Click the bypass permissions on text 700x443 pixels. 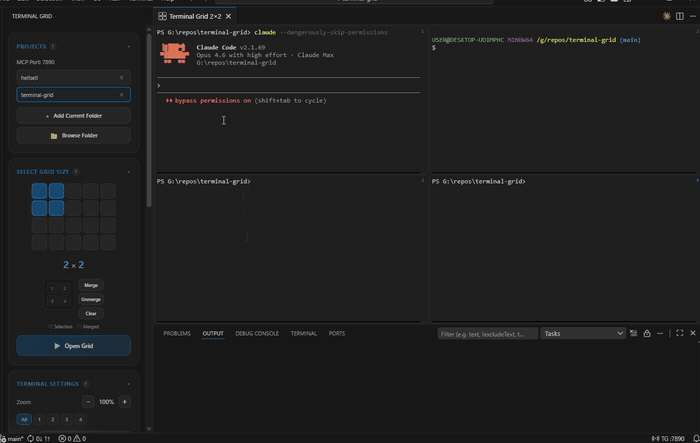click(x=212, y=100)
